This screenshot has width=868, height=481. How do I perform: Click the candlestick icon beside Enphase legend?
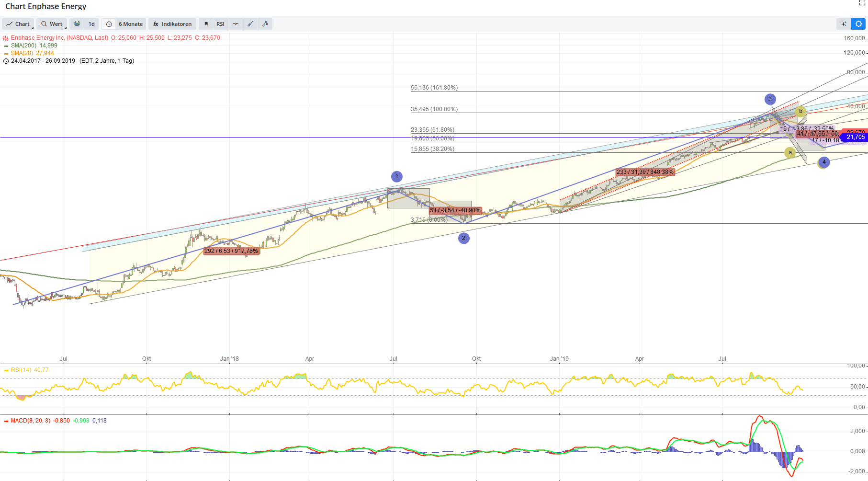pyautogui.click(x=6, y=38)
